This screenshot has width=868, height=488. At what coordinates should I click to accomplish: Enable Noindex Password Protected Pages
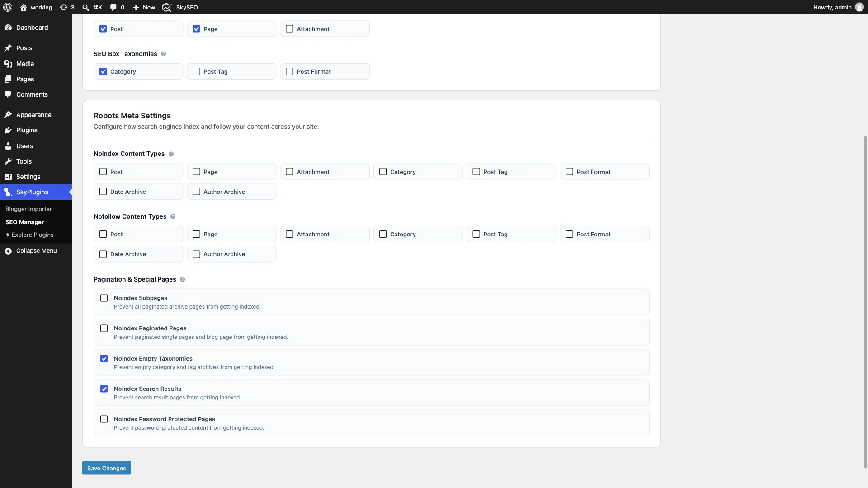(104, 419)
